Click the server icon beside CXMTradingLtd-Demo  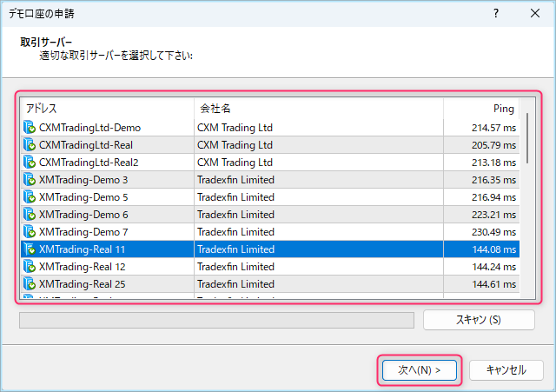(30, 128)
